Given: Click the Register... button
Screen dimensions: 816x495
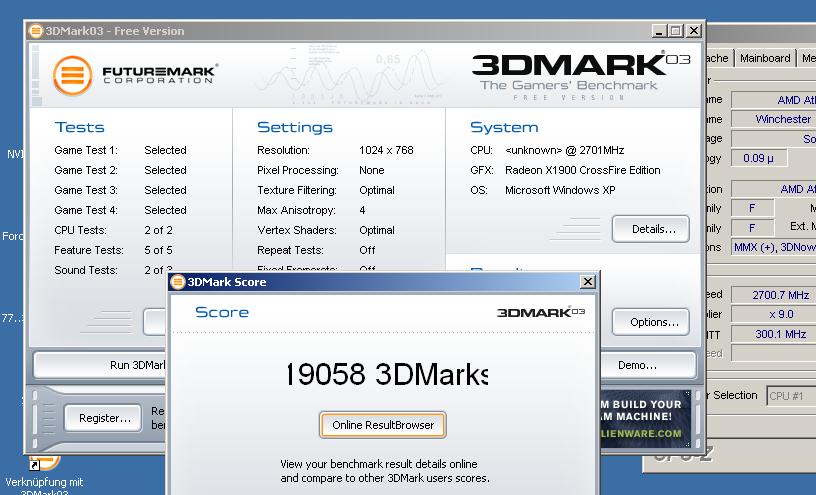Looking at the screenshot, I should tap(103, 418).
